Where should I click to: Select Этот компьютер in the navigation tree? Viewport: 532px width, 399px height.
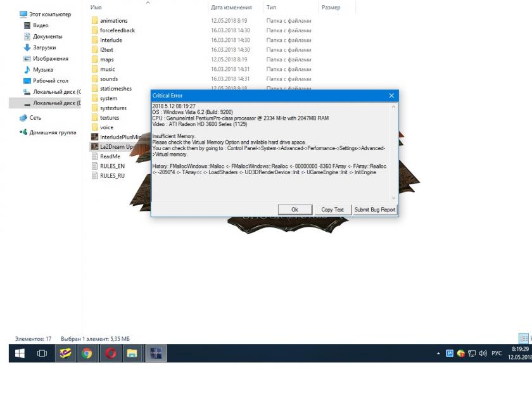[50, 14]
